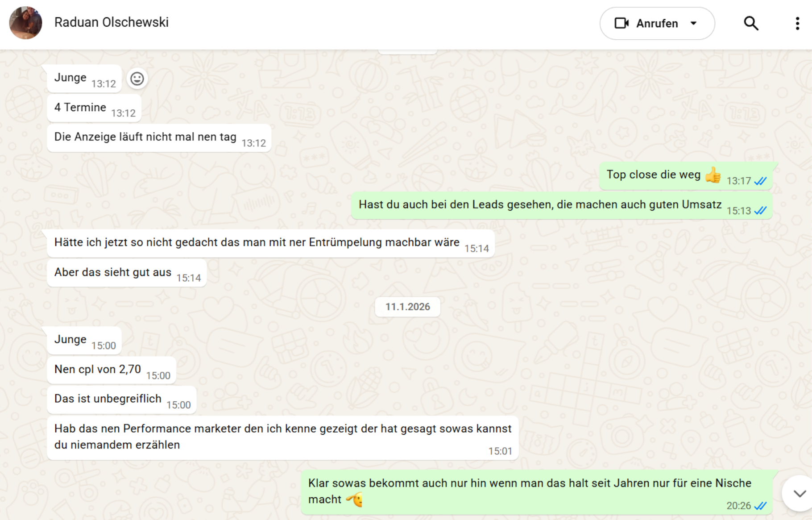Click the 15:01 timestamp on the marketer message
This screenshot has width=812, height=520.
pyautogui.click(x=500, y=451)
